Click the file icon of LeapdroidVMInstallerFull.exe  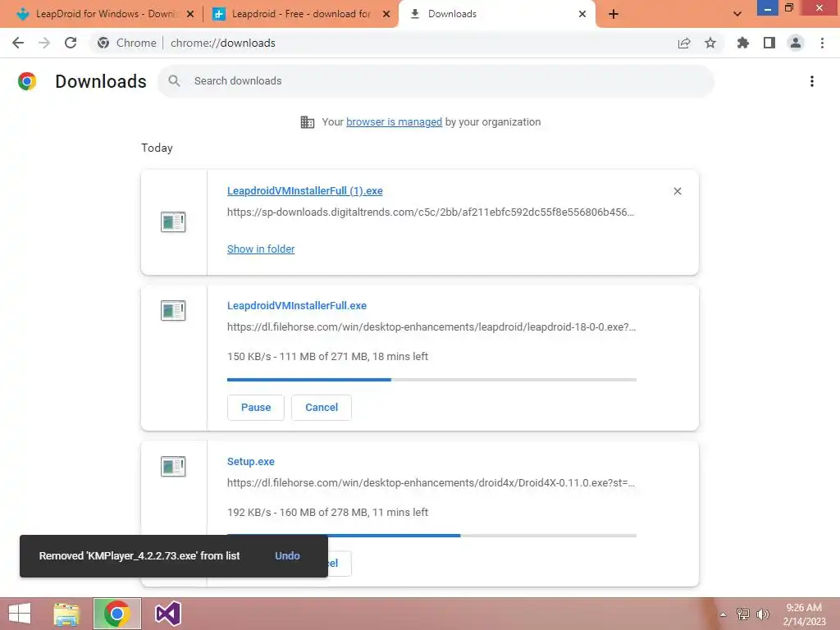173,310
